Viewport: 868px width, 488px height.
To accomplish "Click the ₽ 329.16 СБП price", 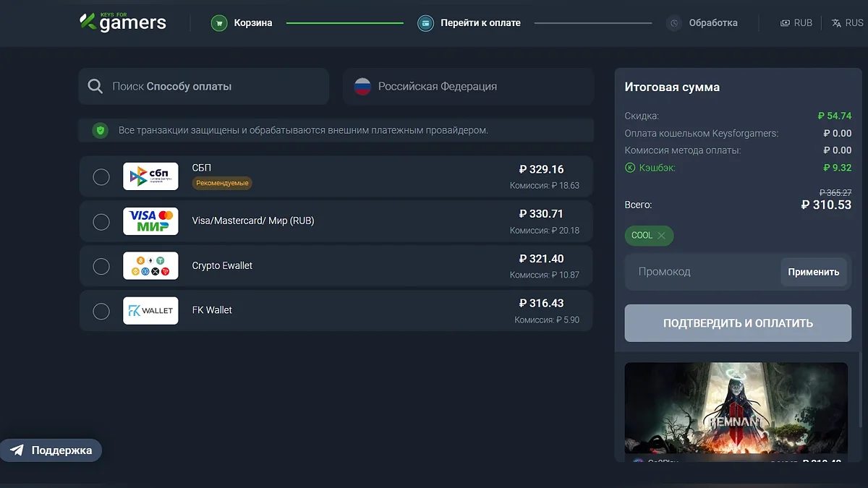I will point(541,170).
